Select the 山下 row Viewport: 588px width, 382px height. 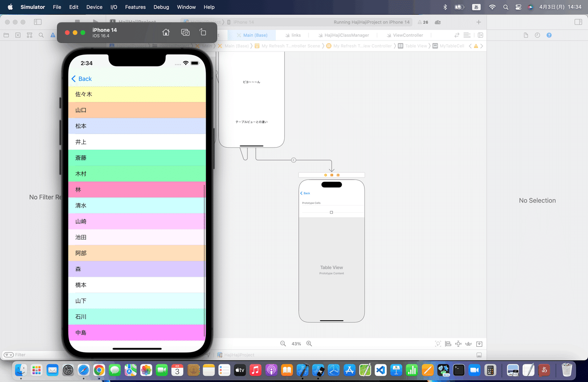coord(137,301)
